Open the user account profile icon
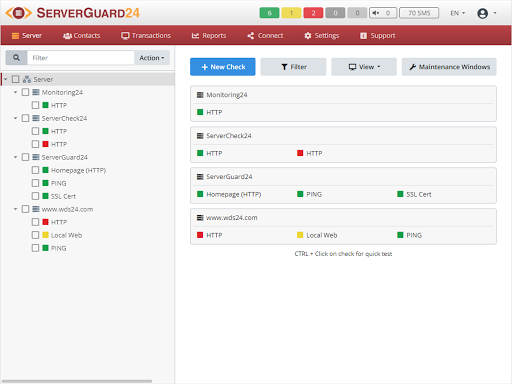This screenshot has height=384, width=512. click(x=482, y=13)
